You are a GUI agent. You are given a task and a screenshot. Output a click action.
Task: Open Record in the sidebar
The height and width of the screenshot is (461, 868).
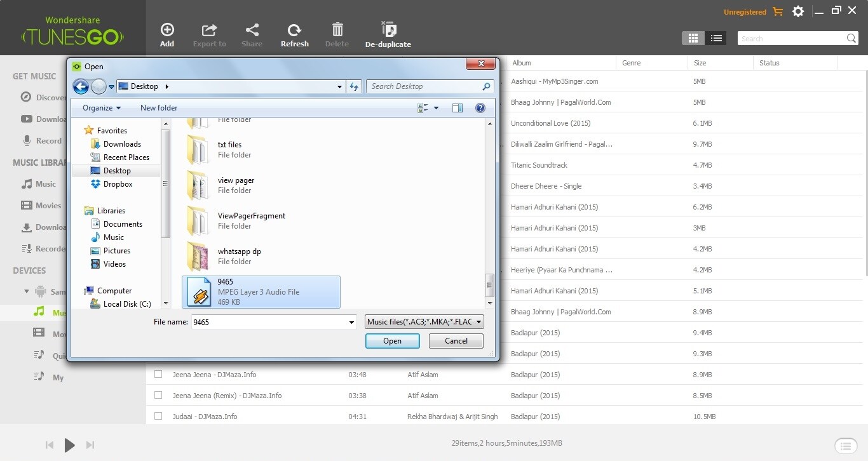pos(42,141)
